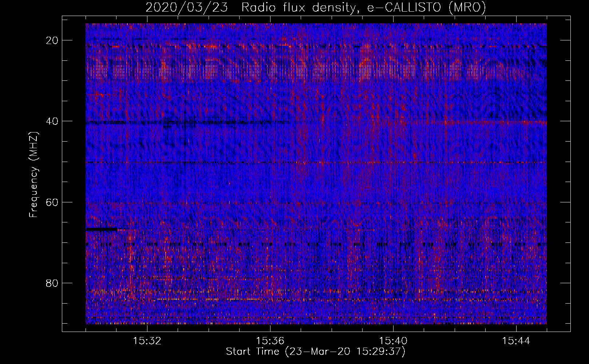Click the 80 MHz frequency tick label
The width and height of the screenshot is (589, 364).
click(52, 283)
